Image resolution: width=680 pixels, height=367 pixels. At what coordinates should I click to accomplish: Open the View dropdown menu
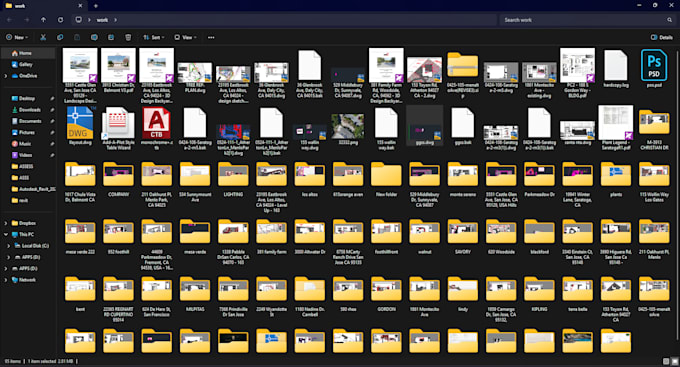[x=185, y=37]
